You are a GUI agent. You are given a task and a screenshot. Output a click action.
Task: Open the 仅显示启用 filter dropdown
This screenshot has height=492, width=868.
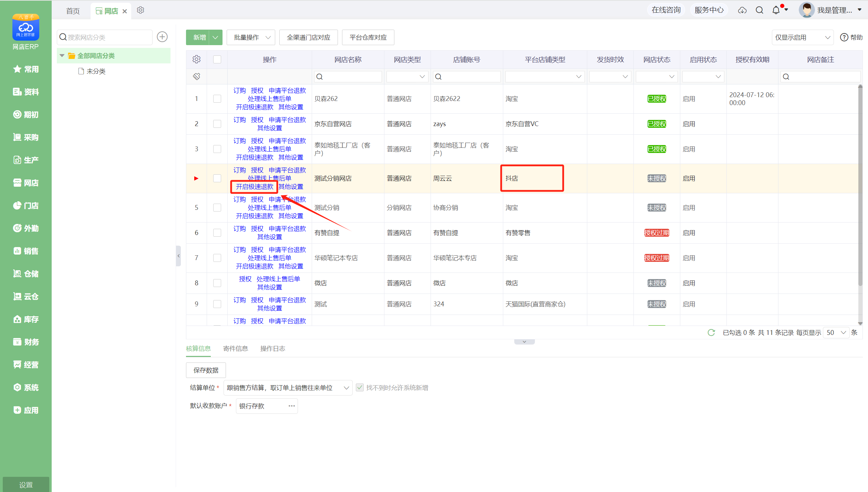[802, 37]
